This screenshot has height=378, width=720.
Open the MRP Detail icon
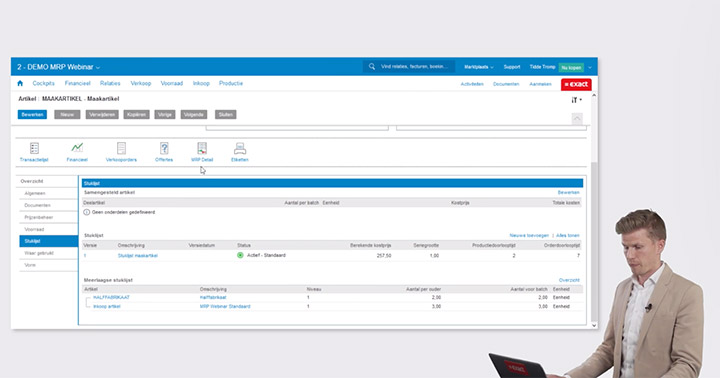(x=202, y=148)
